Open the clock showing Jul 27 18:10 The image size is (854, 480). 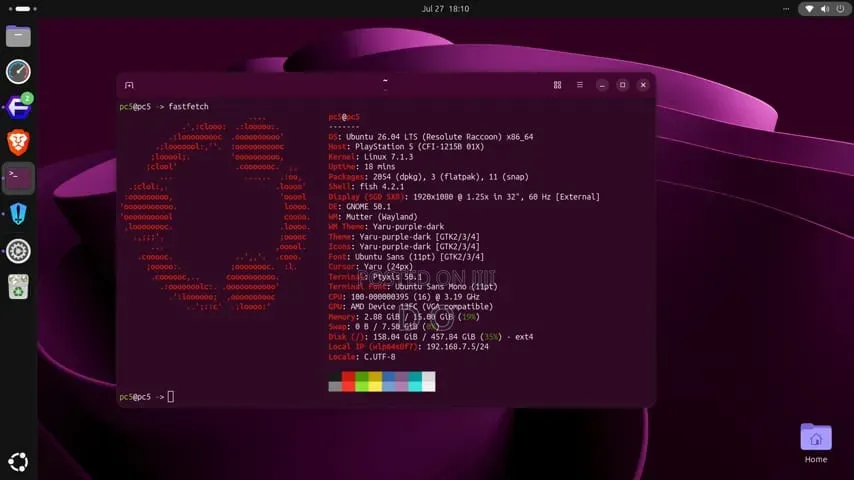point(445,9)
